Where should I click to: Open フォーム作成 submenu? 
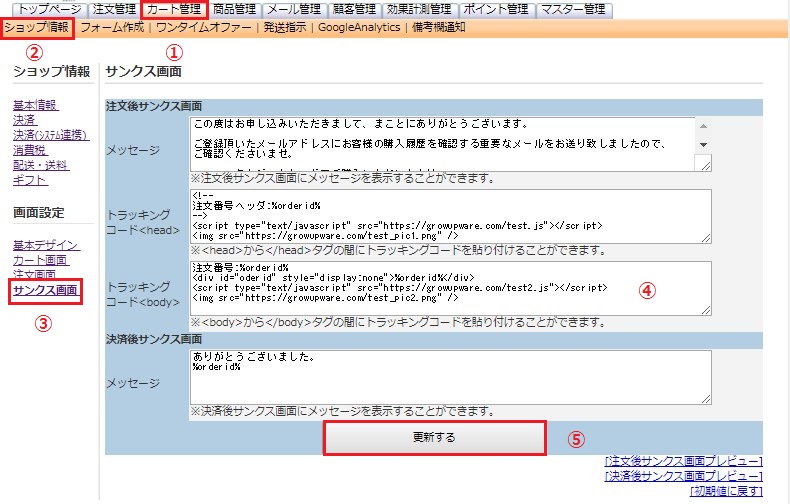[x=112, y=27]
